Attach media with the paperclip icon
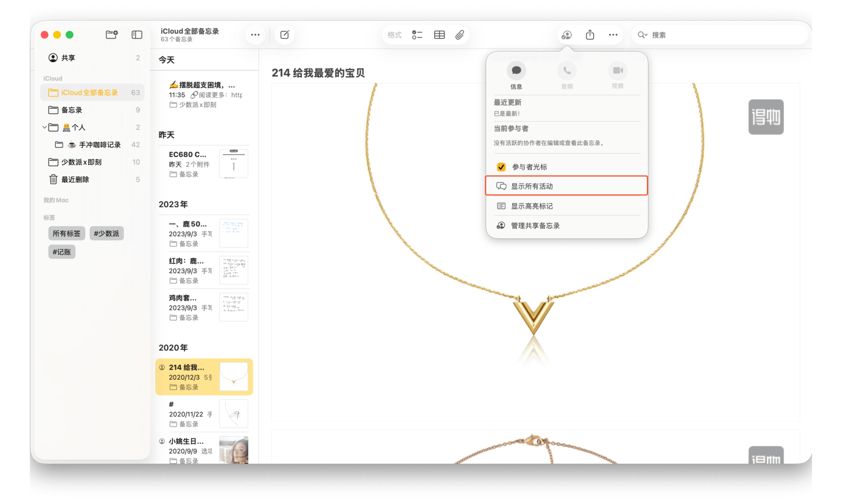 pos(460,35)
